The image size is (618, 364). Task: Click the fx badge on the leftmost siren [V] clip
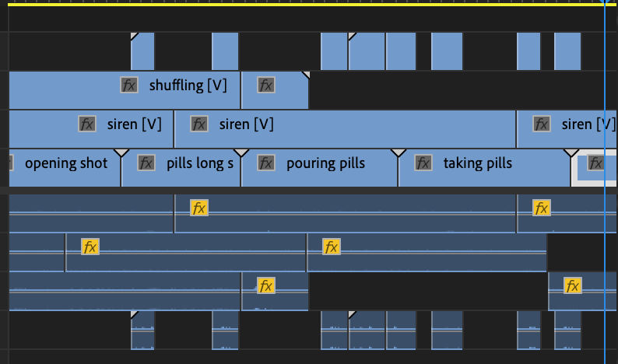click(x=87, y=124)
